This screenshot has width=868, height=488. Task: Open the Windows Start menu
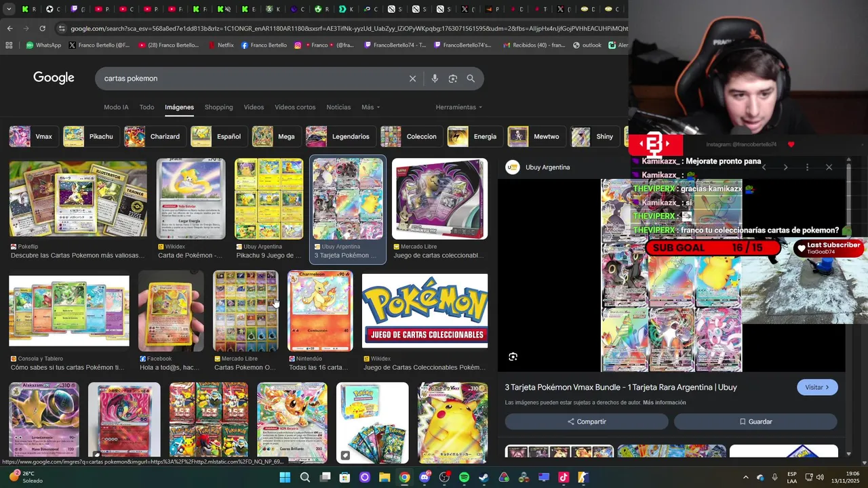coord(285,477)
